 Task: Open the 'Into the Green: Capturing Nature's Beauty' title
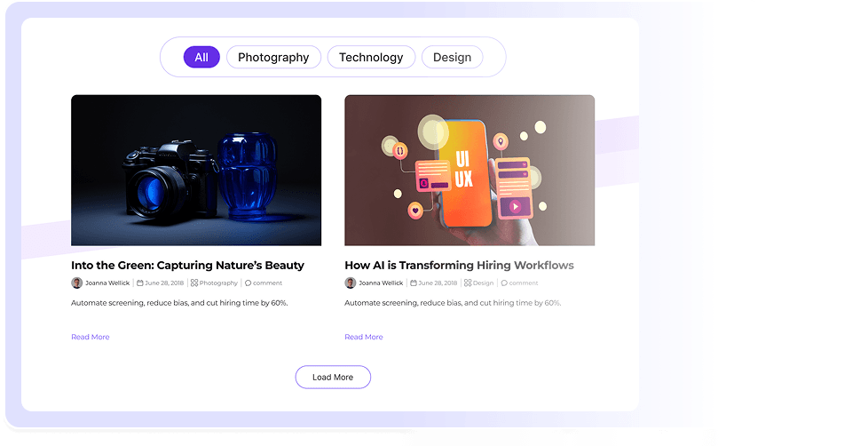pyautogui.click(x=187, y=265)
